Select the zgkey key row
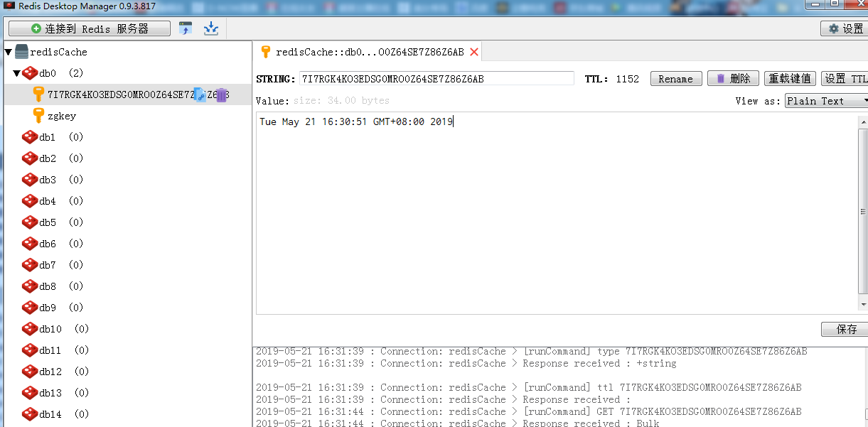The width and height of the screenshot is (868, 427). click(x=128, y=116)
